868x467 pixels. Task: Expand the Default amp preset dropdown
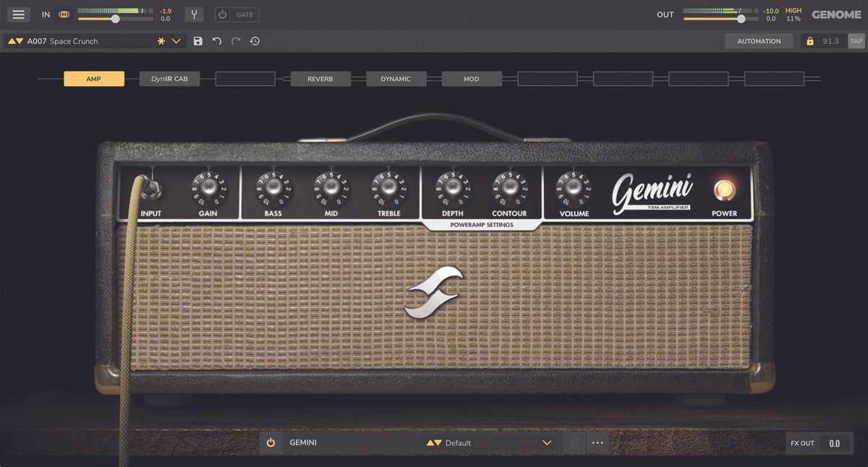[x=548, y=442]
